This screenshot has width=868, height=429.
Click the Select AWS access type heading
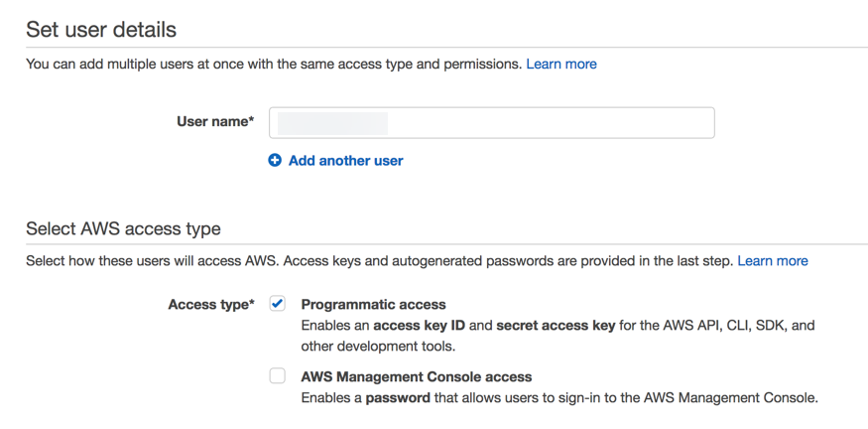(x=123, y=228)
